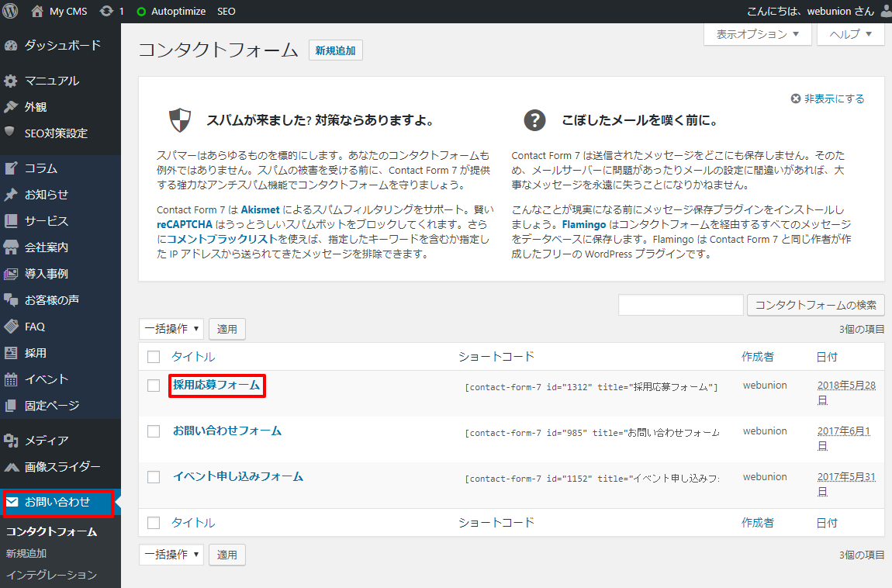892x588 pixels.
Task: Click the 採用 ID card icon
Action: 11,353
